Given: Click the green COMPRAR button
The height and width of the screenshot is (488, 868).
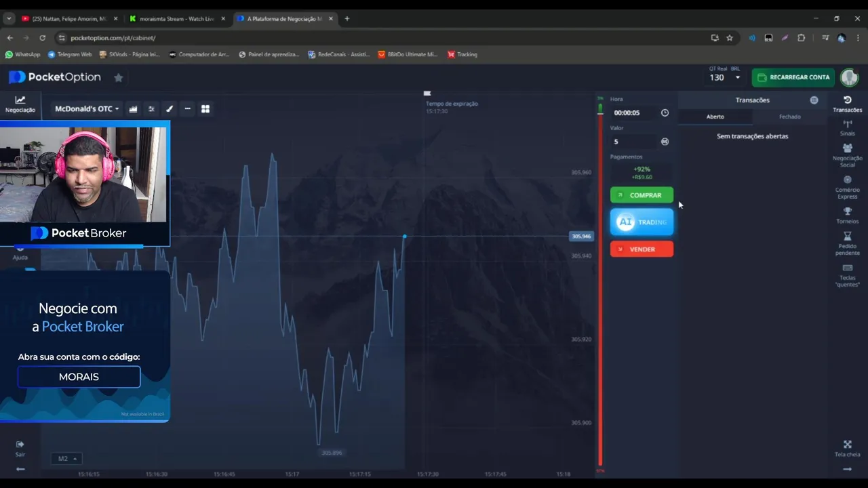Looking at the screenshot, I should click(x=642, y=195).
